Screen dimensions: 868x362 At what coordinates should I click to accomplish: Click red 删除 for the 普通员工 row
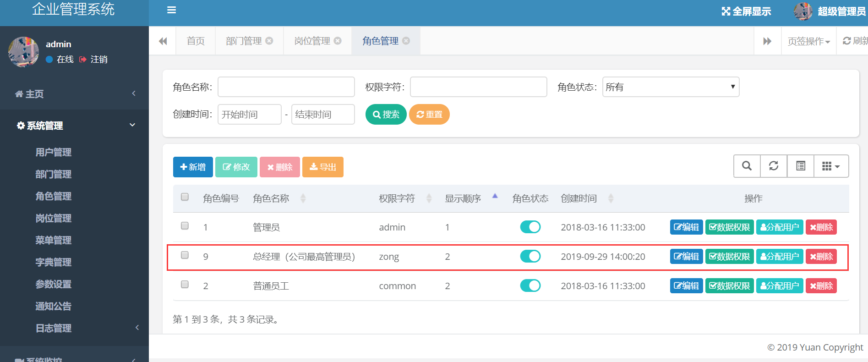(x=821, y=285)
